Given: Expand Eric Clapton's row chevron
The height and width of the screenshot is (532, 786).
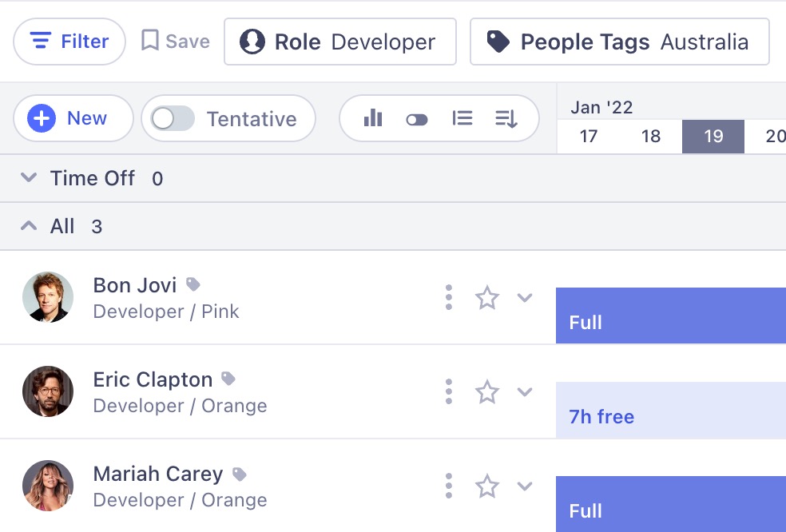Looking at the screenshot, I should coord(525,392).
